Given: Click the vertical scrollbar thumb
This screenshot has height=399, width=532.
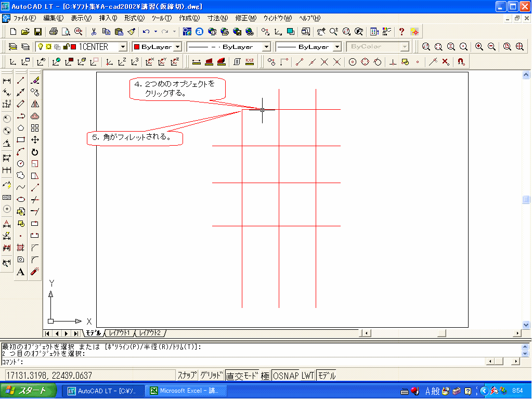Looking at the screenshot, I should [526, 200].
